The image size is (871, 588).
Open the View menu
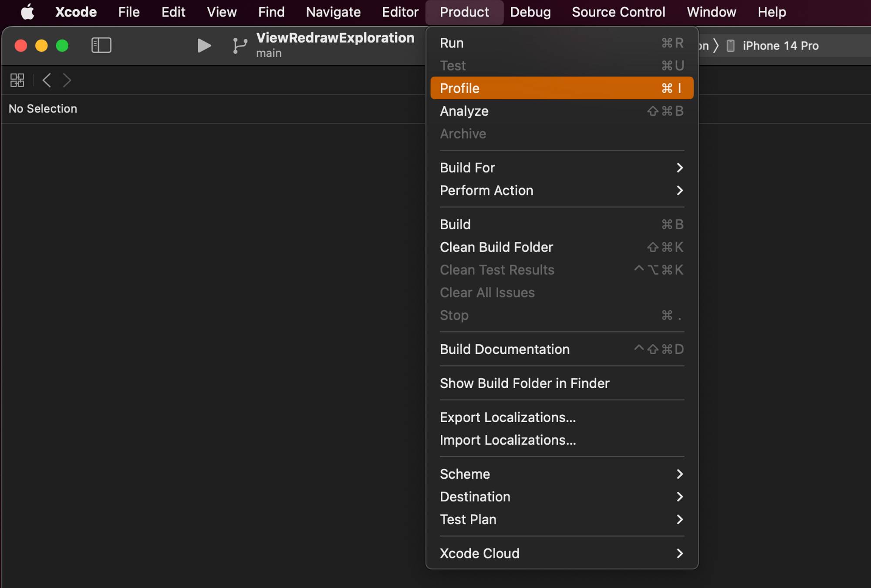click(x=222, y=12)
